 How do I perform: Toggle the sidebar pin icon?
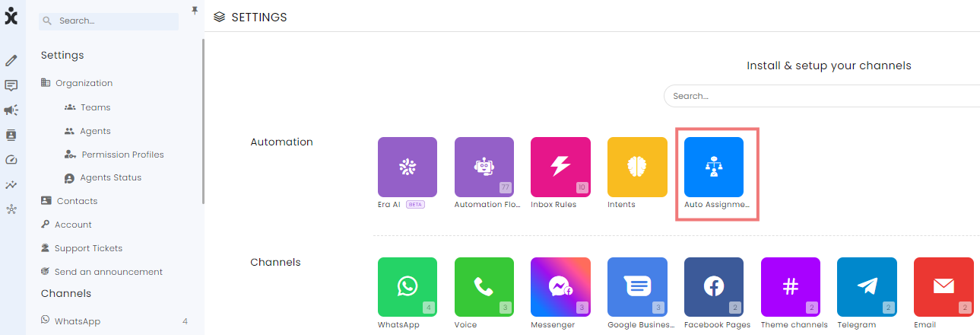[194, 10]
